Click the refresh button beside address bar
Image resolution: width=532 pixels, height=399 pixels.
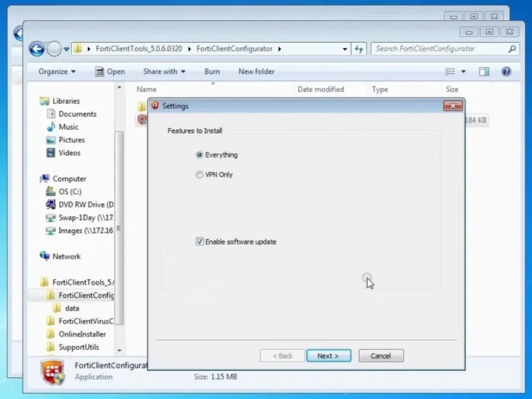(358, 49)
